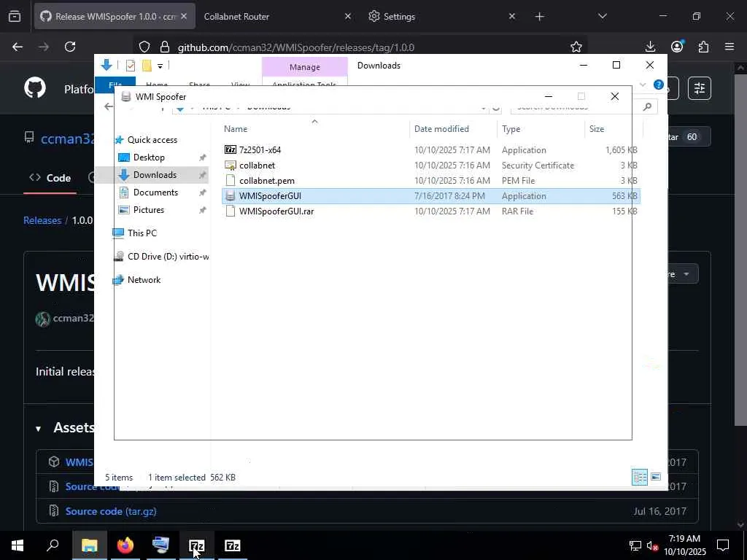Open the Windows Start menu
747x560 pixels.
click(x=18, y=545)
